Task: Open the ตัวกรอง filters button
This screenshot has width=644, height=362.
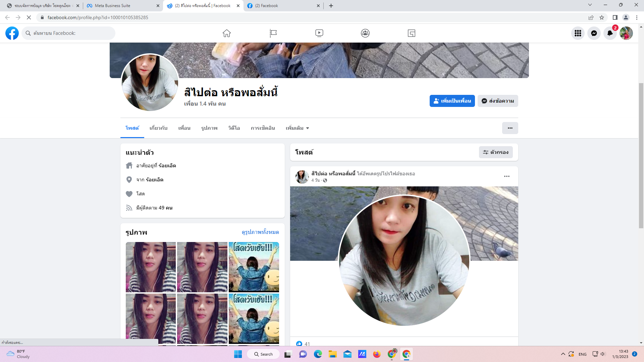Action: [x=496, y=152]
